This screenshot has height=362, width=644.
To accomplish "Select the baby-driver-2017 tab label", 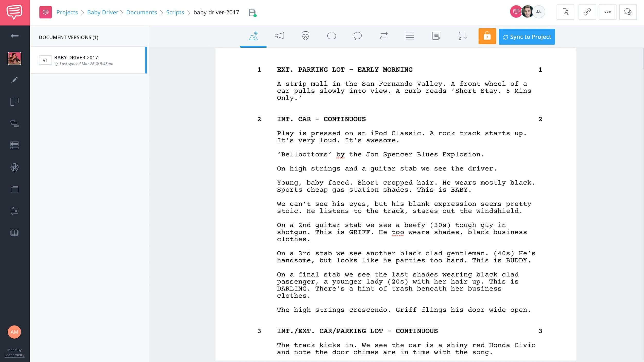I will click(x=216, y=12).
